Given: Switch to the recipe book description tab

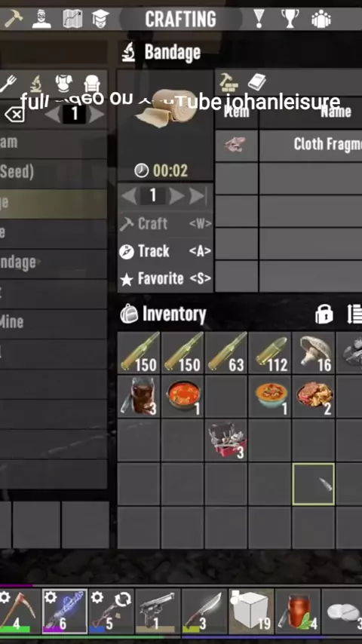Looking at the screenshot, I should 257,82.
